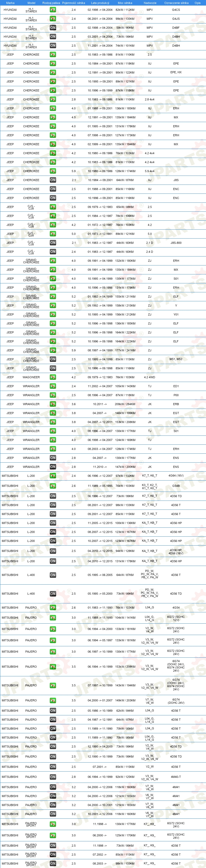Click diesel ON icon in Wrangler 147kW / 200KM row
Viewport: 206px width, 868px height.
click(x=53, y=467)
